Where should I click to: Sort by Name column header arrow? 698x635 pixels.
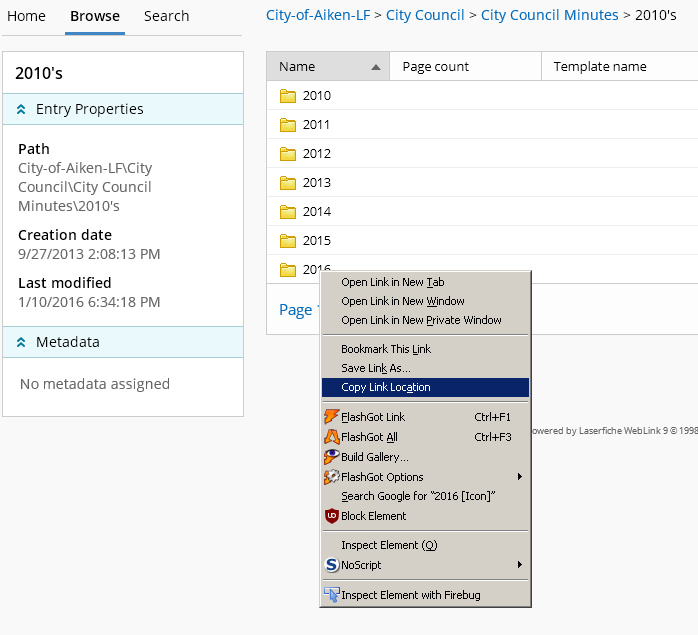tap(376, 67)
